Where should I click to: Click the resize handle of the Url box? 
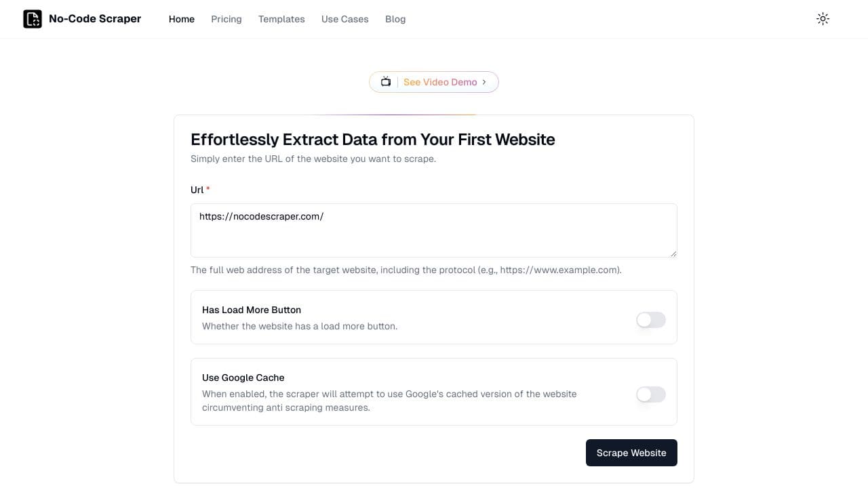coord(673,253)
